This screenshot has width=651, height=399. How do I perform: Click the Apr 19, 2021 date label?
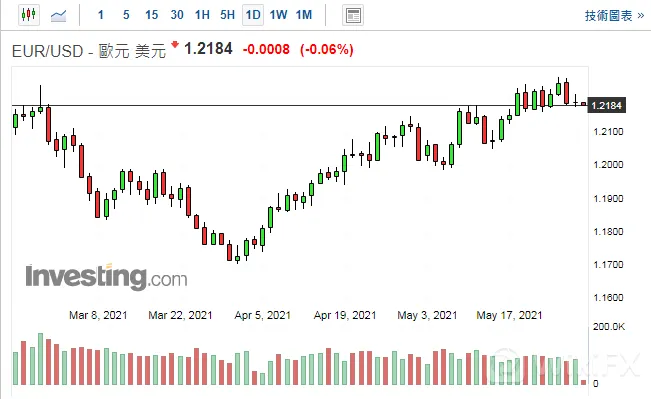(x=345, y=315)
